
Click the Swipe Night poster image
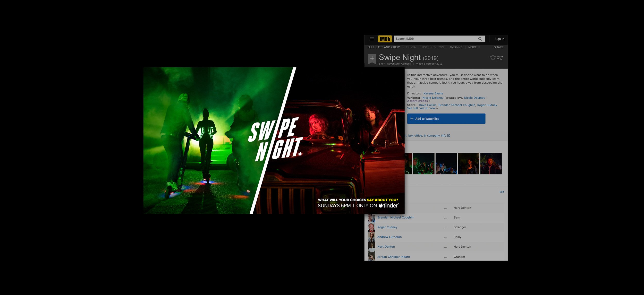point(274,141)
